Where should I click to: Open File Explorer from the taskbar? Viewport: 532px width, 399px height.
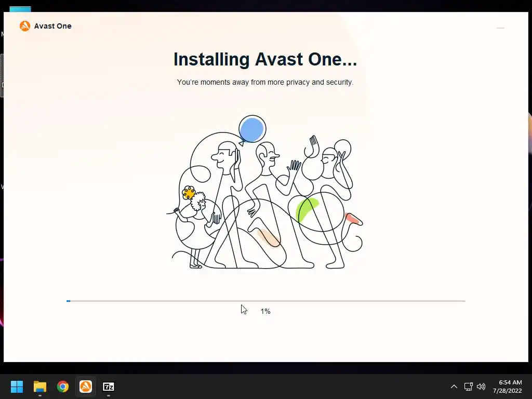tap(39, 387)
